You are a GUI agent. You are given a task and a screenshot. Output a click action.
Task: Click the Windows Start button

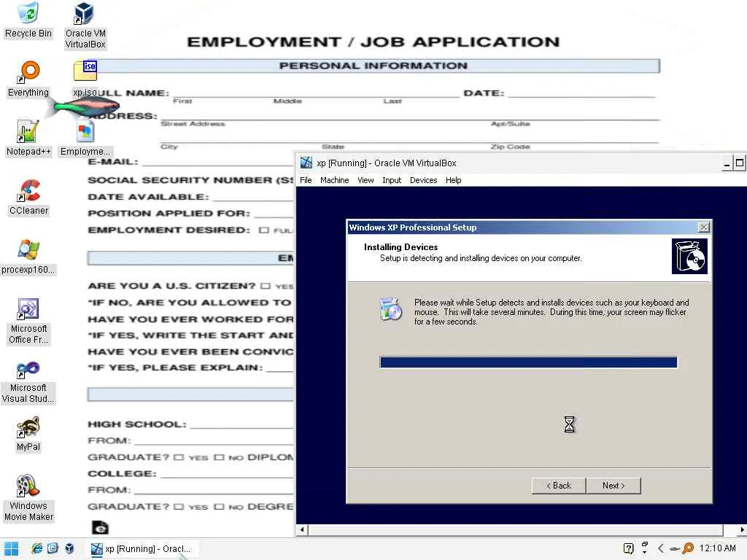tap(11, 548)
